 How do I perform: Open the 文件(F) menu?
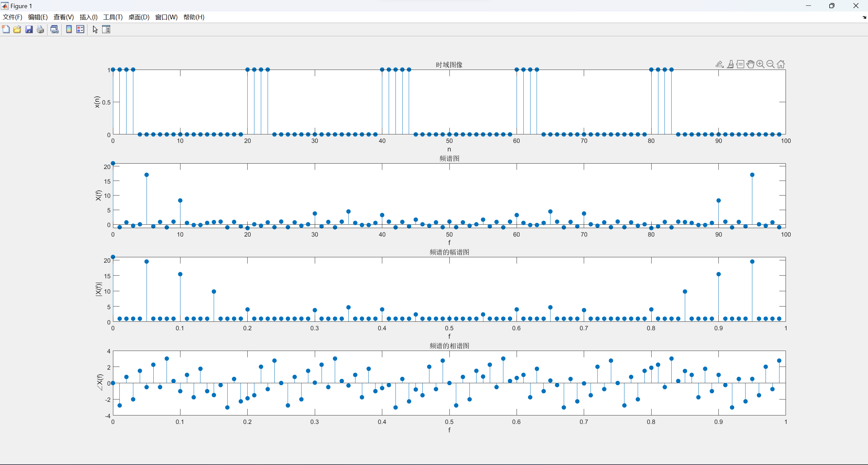pyautogui.click(x=13, y=17)
